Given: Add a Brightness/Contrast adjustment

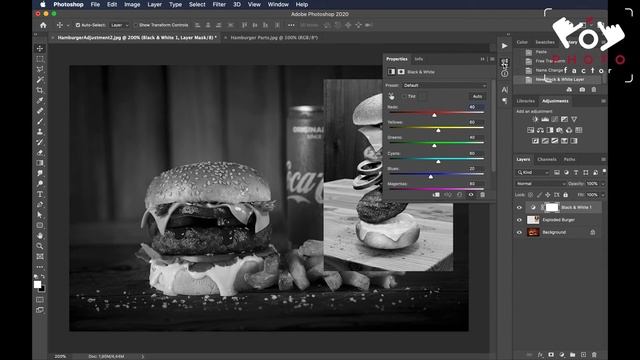Looking at the screenshot, I should [535, 120].
